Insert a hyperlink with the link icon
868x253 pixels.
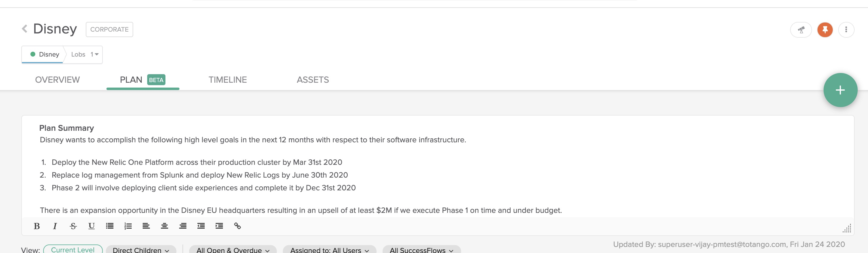(237, 226)
